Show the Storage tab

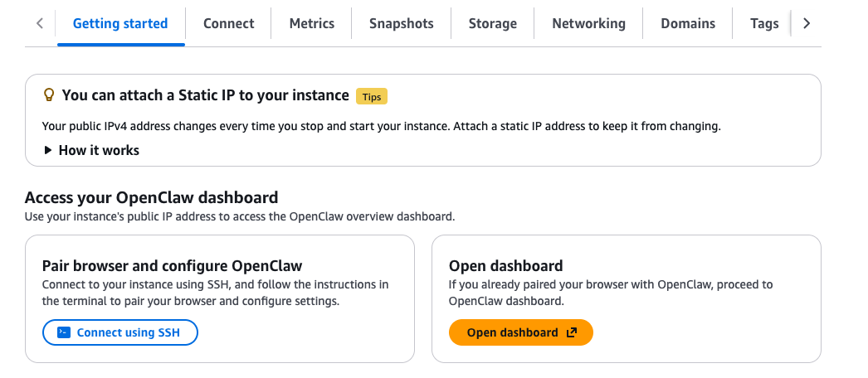pos(492,23)
